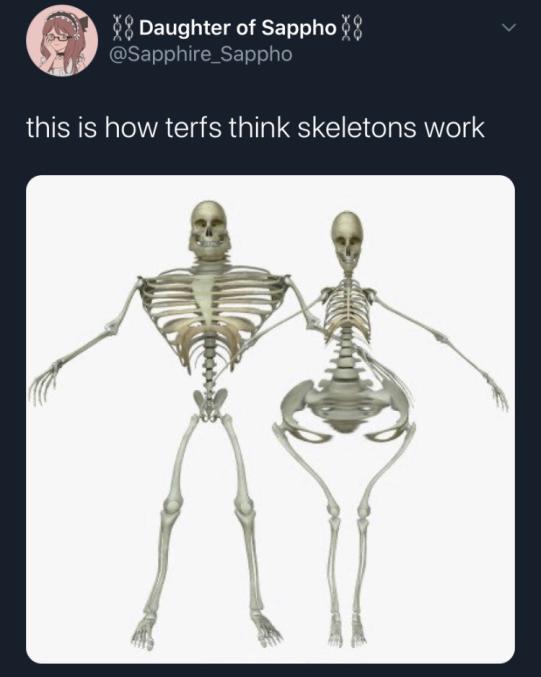This screenshot has height=677, width=541.
Task: Tap the right skeleton's feet
Action: [x=347, y=630]
